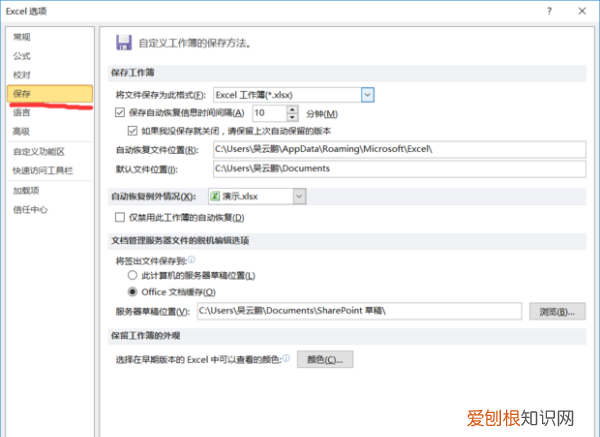
Task: Open 自定义功能区 settings
Action: 39,152
